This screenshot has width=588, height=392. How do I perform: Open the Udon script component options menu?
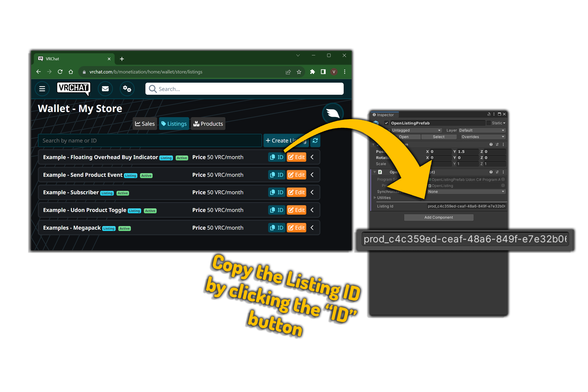click(x=503, y=172)
